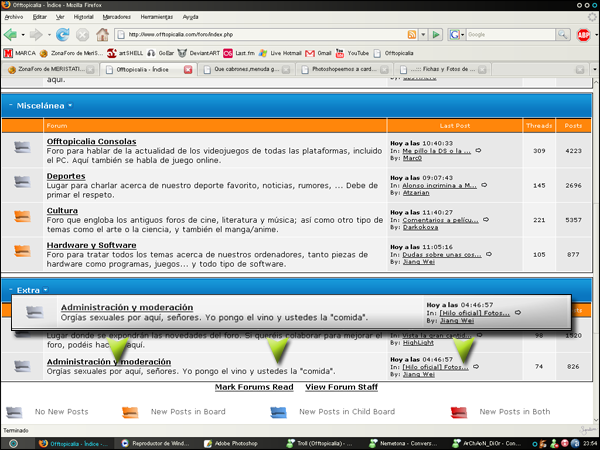Screen dimensions: 600x450
Task: Click Mark Forums Read link
Action: pos(254,386)
